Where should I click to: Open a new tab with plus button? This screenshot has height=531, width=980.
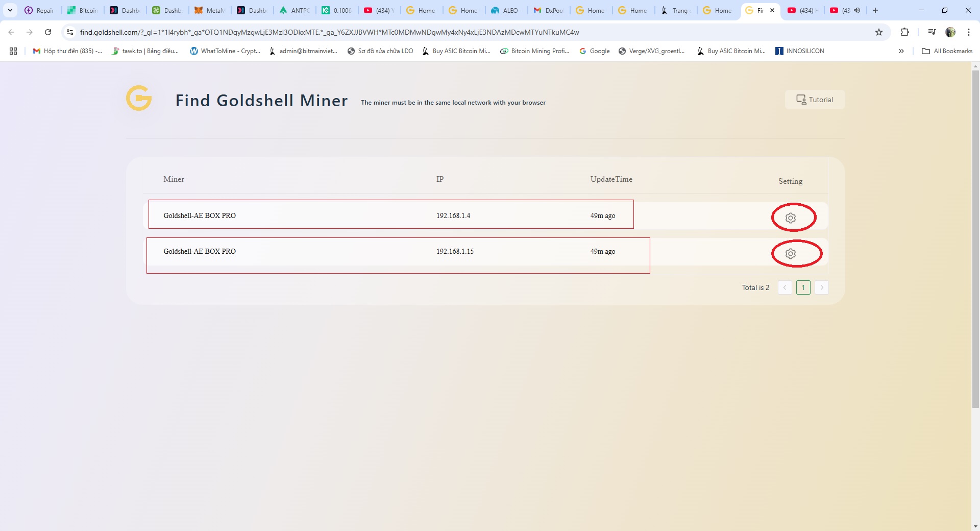pos(875,10)
